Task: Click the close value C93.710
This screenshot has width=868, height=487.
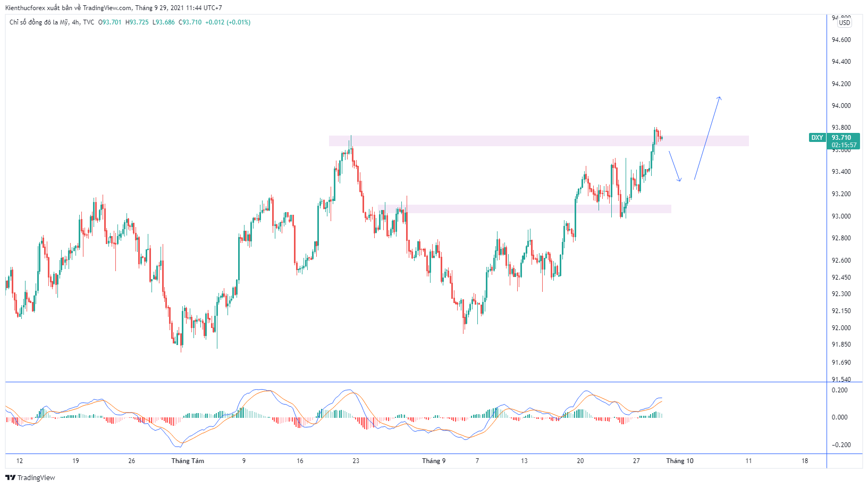Action: pyautogui.click(x=190, y=22)
